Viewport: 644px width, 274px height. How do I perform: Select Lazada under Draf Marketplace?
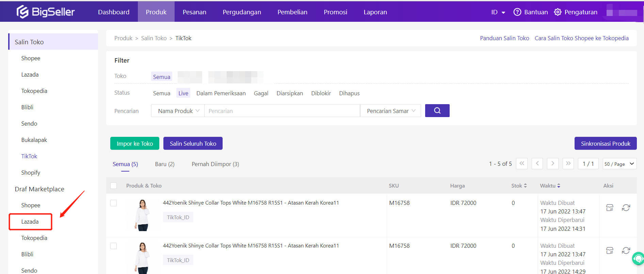[30, 222]
